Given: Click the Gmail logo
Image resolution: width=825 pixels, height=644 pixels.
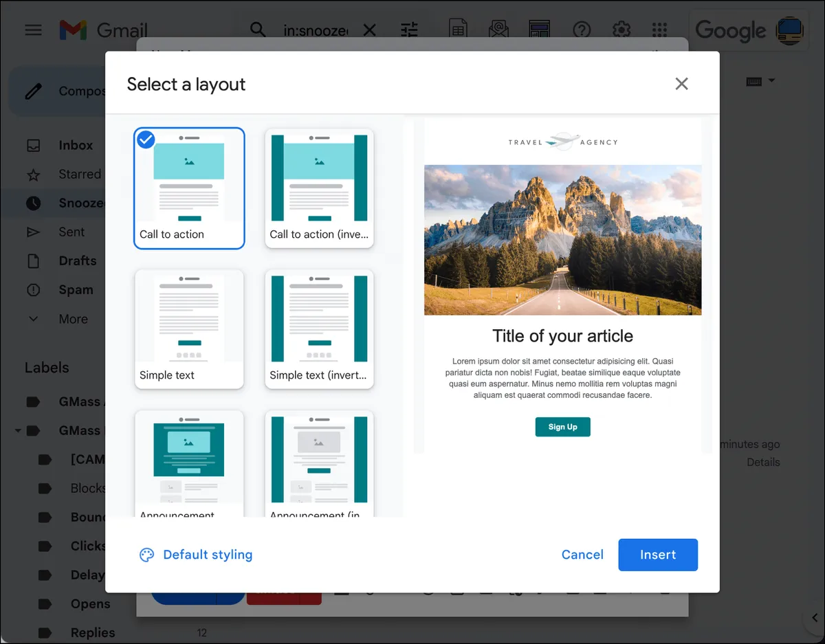Looking at the screenshot, I should tap(103, 30).
